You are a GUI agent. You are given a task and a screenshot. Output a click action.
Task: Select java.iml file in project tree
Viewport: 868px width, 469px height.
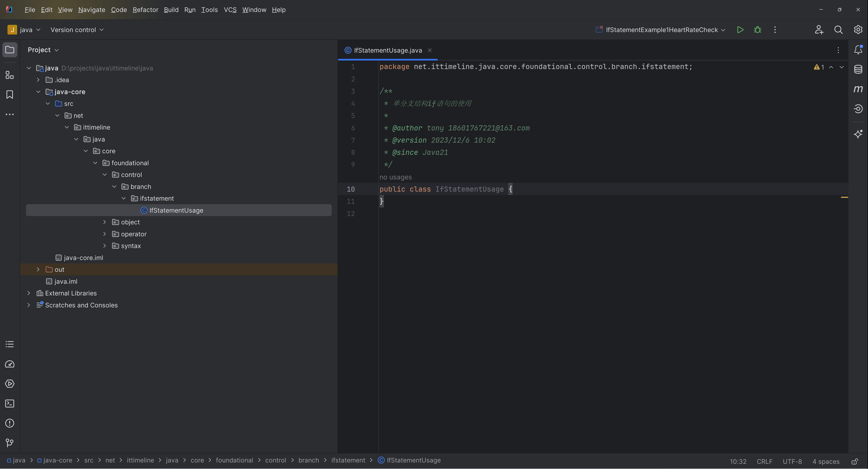(x=62, y=281)
